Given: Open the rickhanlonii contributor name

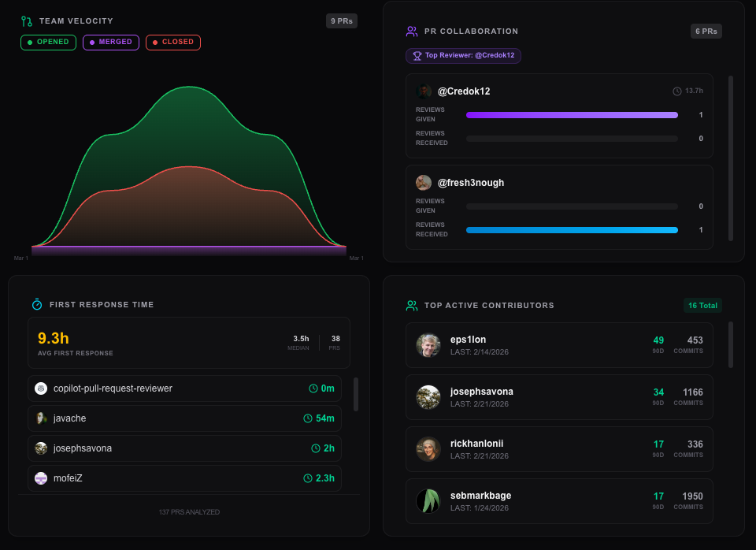Looking at the screenshot, I should [x=477, y=444].
